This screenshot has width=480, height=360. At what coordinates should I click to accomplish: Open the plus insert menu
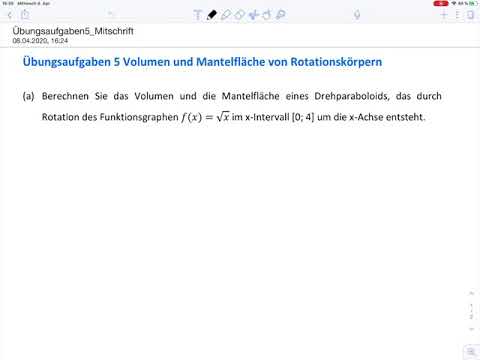(444, 15)
